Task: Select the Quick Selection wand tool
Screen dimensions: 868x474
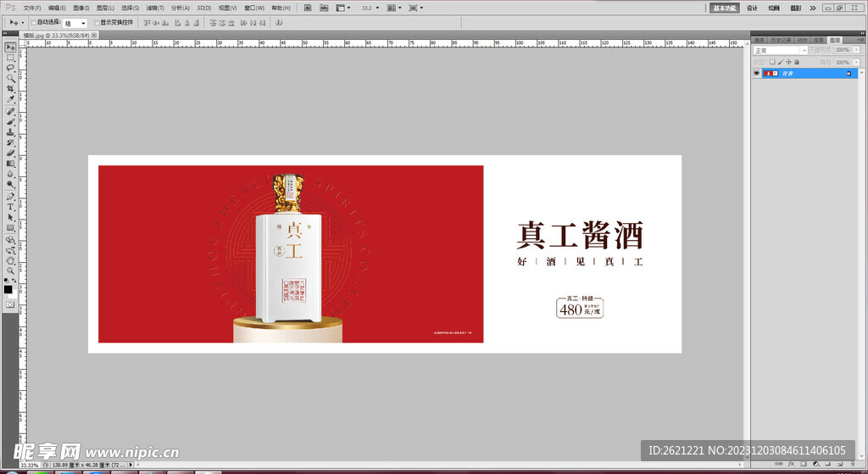Action: [x=10, y=79]
